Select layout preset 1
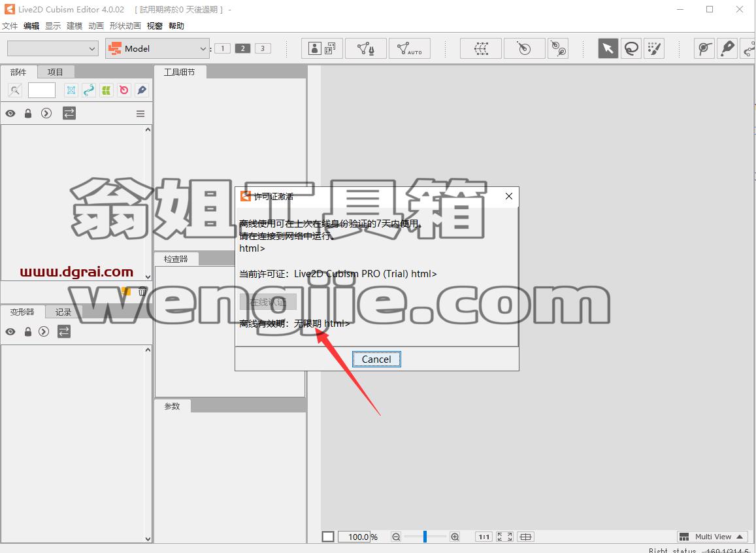Viewport: 756px width, 553px height. pos(222,48)
